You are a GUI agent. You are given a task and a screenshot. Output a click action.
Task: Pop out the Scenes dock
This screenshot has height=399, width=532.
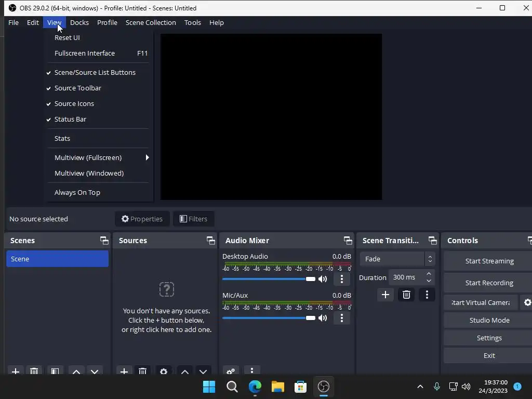104,241
